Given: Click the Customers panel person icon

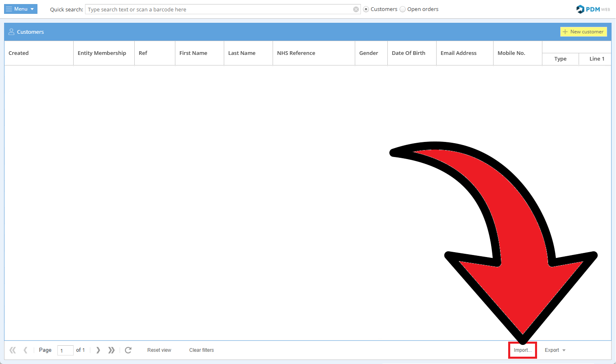Looking at the screenshot, I should [x=11, y=32].
